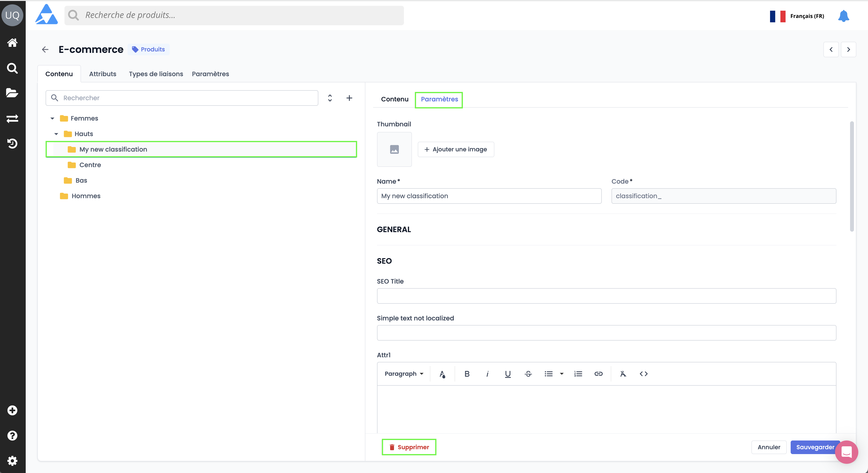The width and height of the screenshot is (868, 473).
Task: Click the text color tool in editor
Action: coord(442,374)
